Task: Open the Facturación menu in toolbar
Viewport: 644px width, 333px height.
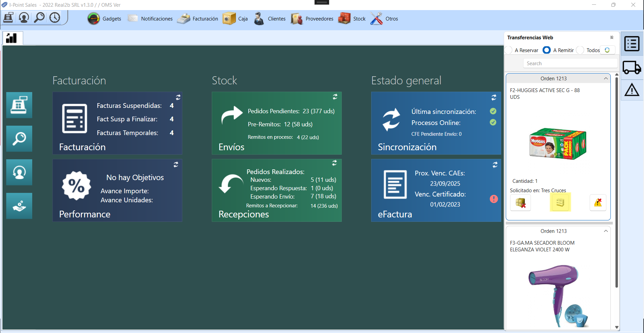Action: [198, 19]
